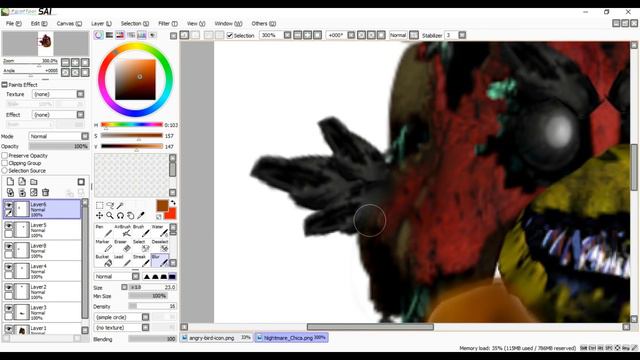Open the Layer menu
640x360 pixels.
coord(101,24)
